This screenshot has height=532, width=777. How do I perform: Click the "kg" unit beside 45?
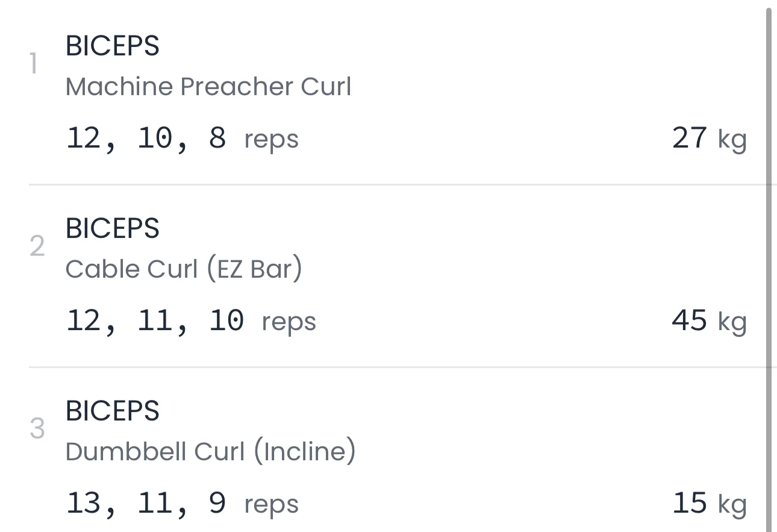pyautogui.click(x=732, y=323)
